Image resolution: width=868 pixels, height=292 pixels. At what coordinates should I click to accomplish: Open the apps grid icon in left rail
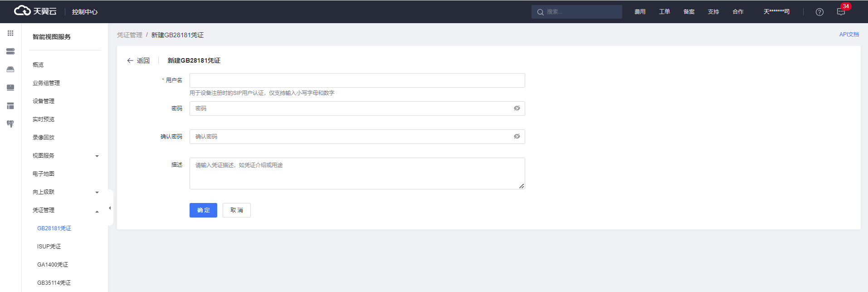(x=10, y=33)
